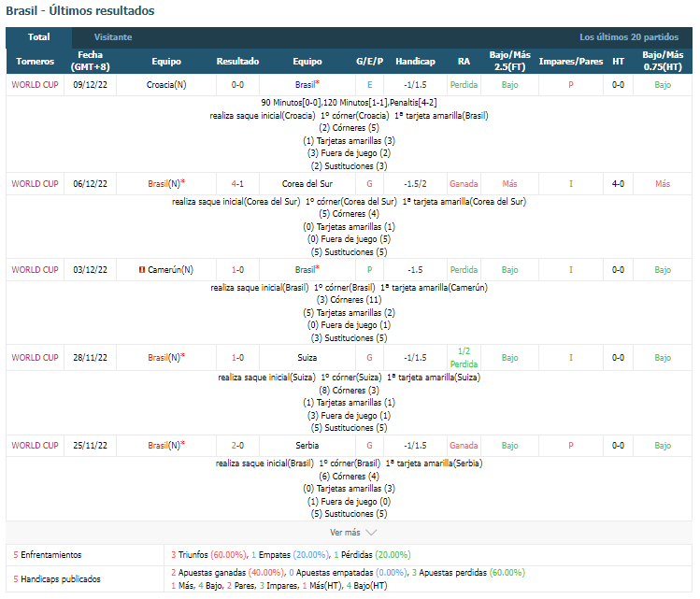
Task: Open Suiza team link
Action: click(x=307, y=358)
